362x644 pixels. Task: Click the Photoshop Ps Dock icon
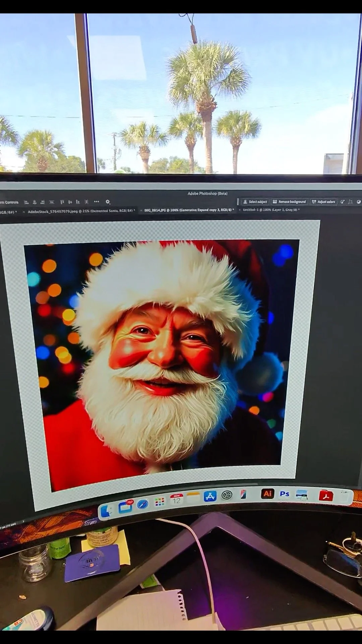285,494
